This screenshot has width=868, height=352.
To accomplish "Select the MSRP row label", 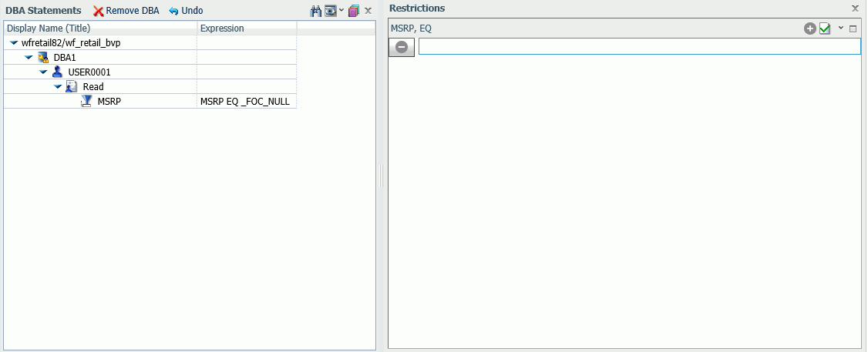I will click(x=109, y=101).
